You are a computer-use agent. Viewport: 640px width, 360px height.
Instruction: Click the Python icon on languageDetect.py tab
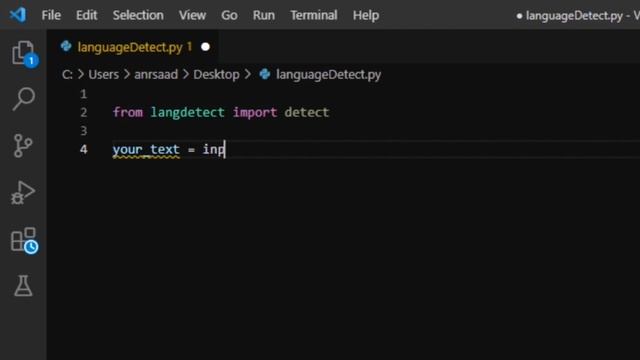click(66, 47)
